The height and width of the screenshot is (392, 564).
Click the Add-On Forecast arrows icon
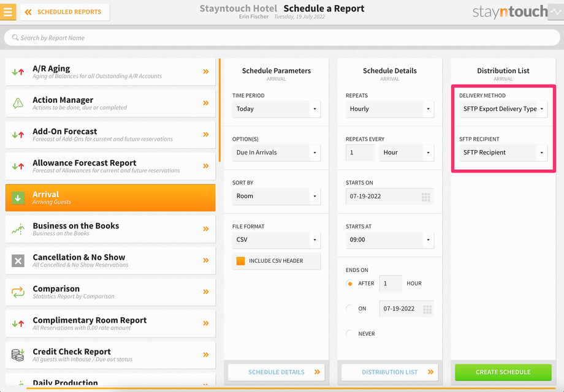pos(18,135)
